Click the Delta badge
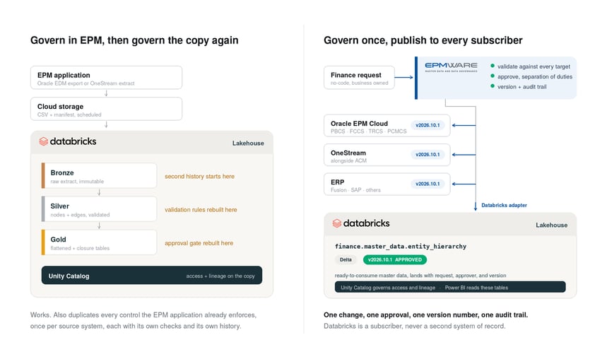This screenshot has height=364, width=607. click(x=346, y=260)
